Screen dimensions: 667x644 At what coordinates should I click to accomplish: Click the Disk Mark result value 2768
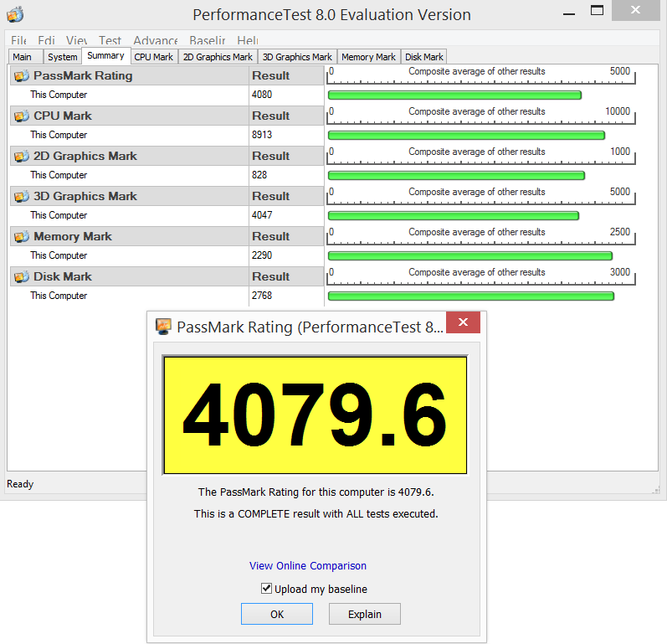point(262,296)
